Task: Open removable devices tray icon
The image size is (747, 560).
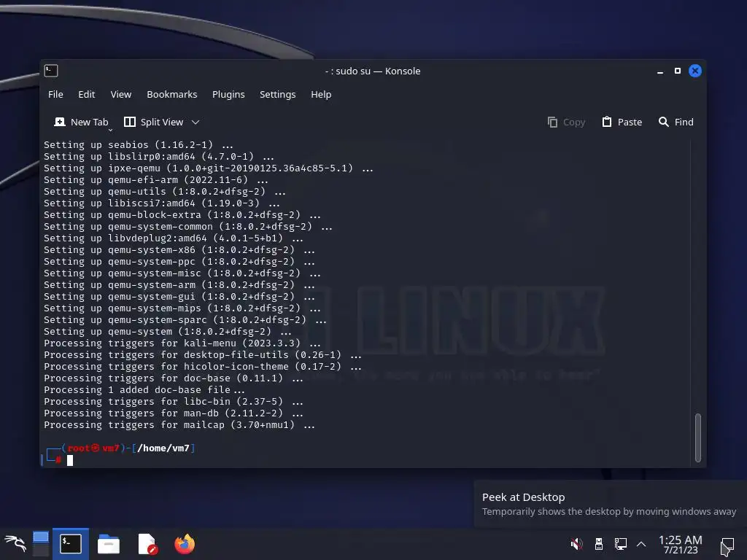Action: pyautogui.click(x=599, y=544)
